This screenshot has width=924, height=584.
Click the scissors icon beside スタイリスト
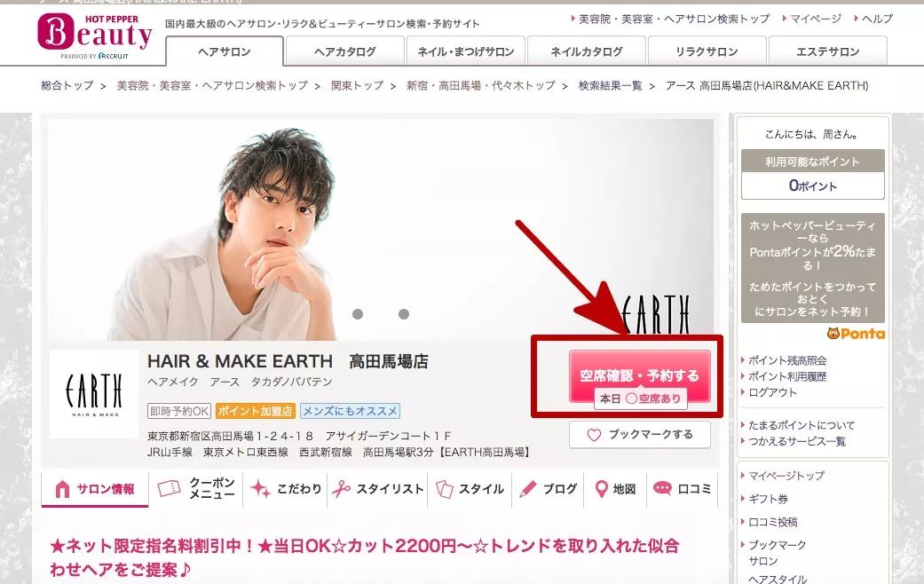(x=341, y=488)
